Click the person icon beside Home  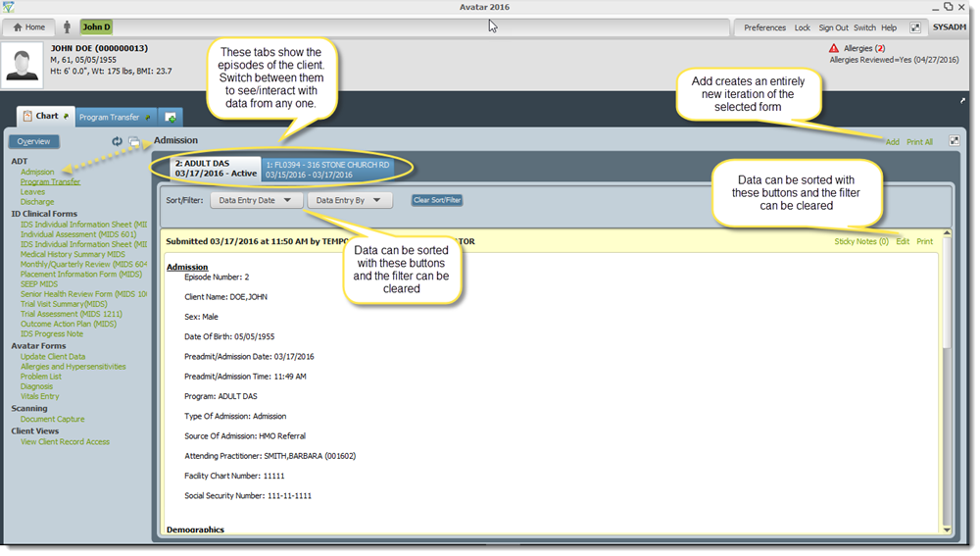point(67,26)
